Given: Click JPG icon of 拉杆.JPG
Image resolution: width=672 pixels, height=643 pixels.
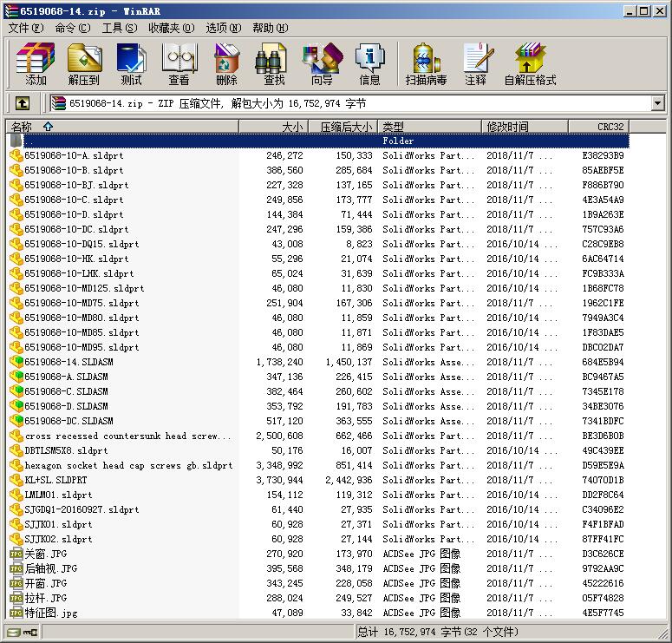Looking at the screenshot, I should [16, 598].
